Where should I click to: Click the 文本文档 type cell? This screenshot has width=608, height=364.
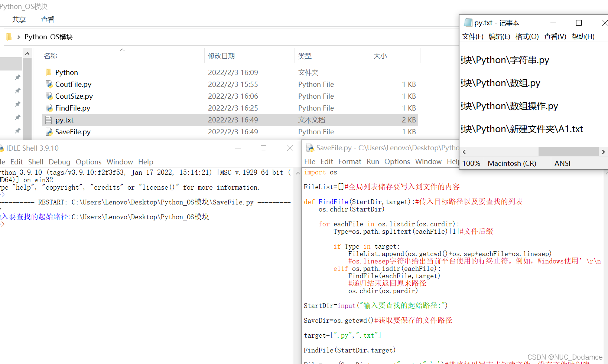point(312,120)
